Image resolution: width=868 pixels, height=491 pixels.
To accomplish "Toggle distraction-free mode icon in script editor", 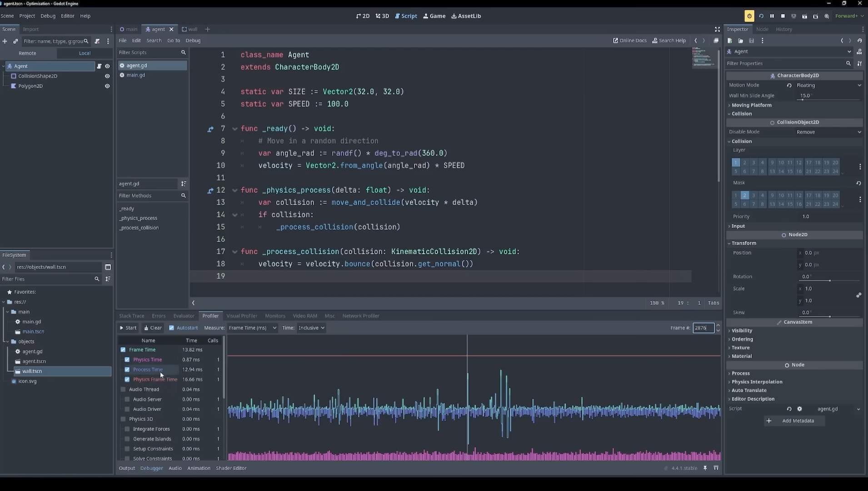I will (x=717, y=29).
